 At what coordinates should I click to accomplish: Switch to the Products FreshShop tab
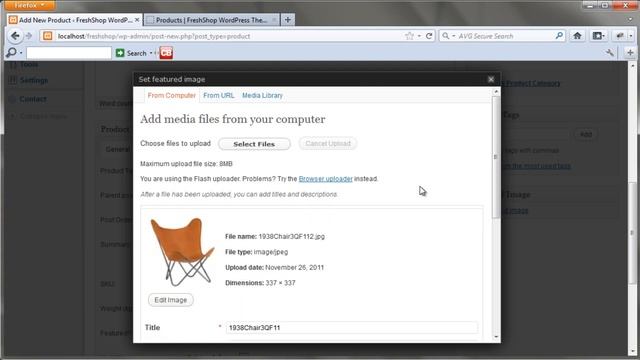[x=211, y=20]
